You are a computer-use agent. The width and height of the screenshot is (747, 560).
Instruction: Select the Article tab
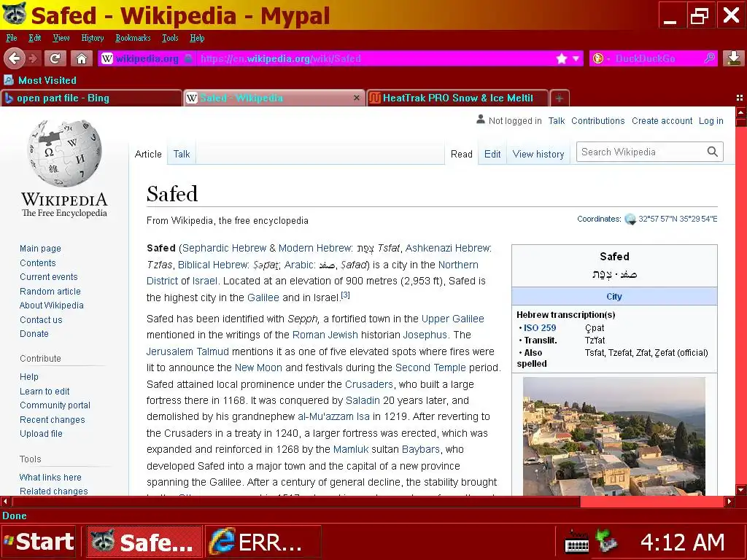tap(148, 154)
